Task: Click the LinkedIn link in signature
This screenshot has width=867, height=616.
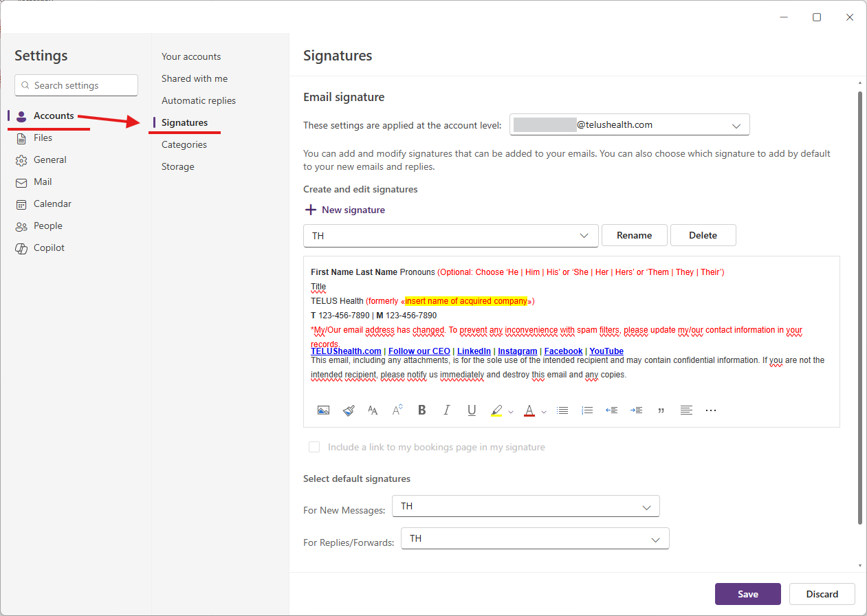Action: [x=474, y=351]
